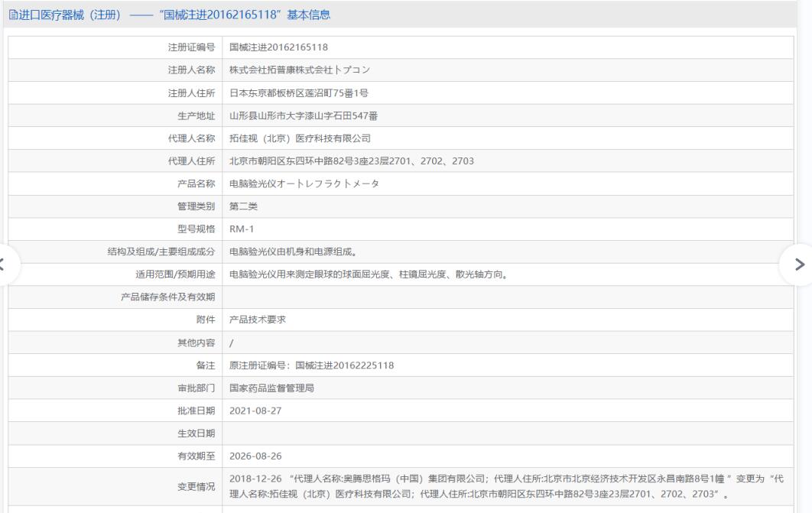Click the next arrow on the right edge
This screenshot has height=513, width=812.
(799, 265)
